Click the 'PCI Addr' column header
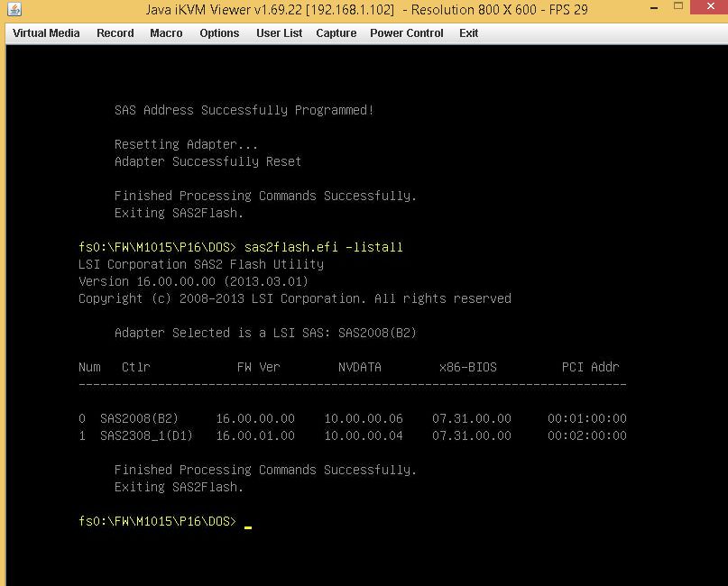Viewport: 728px width, 586px height. pos(591,367)
